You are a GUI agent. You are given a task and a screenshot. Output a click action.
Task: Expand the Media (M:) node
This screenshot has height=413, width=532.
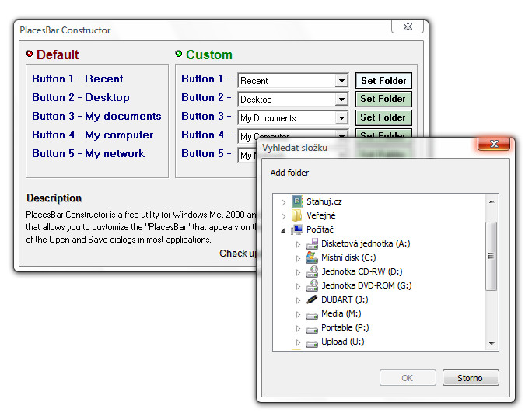click(x=298, y=314)
